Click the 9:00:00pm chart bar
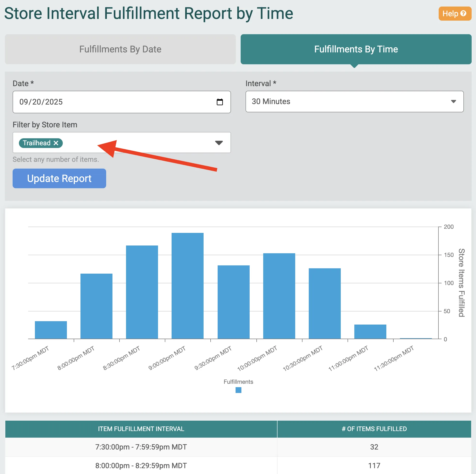This screenshot has width=476, height=474. click(188, 286)
